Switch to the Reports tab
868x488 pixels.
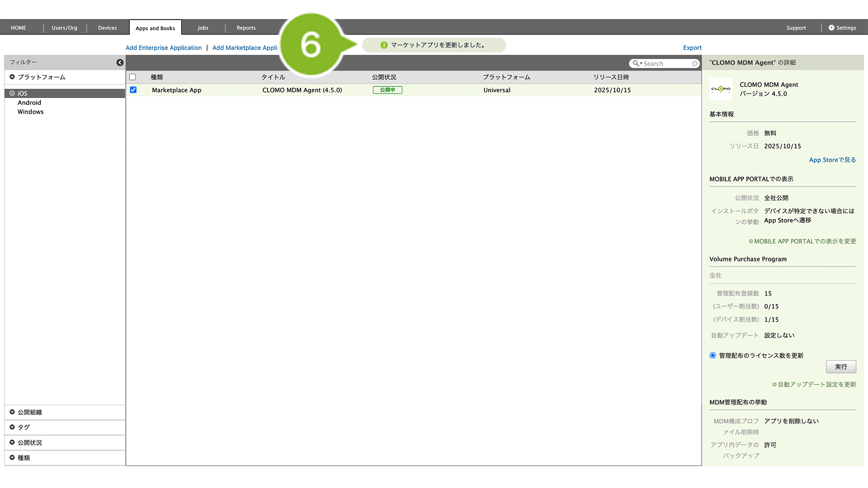246,28
